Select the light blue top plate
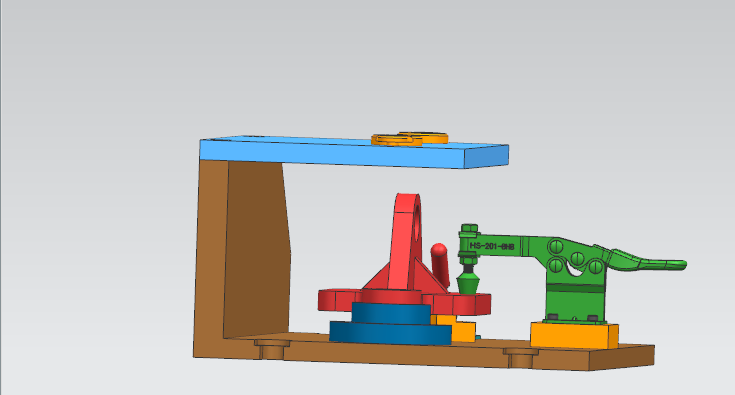This screenshot has height=395, width=735. coord(354,152)
